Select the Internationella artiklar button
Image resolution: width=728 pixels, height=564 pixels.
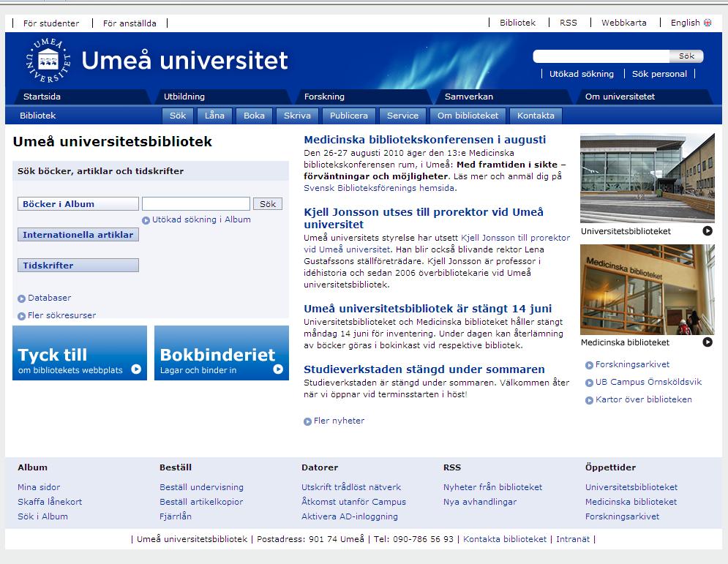pos(78,234)
